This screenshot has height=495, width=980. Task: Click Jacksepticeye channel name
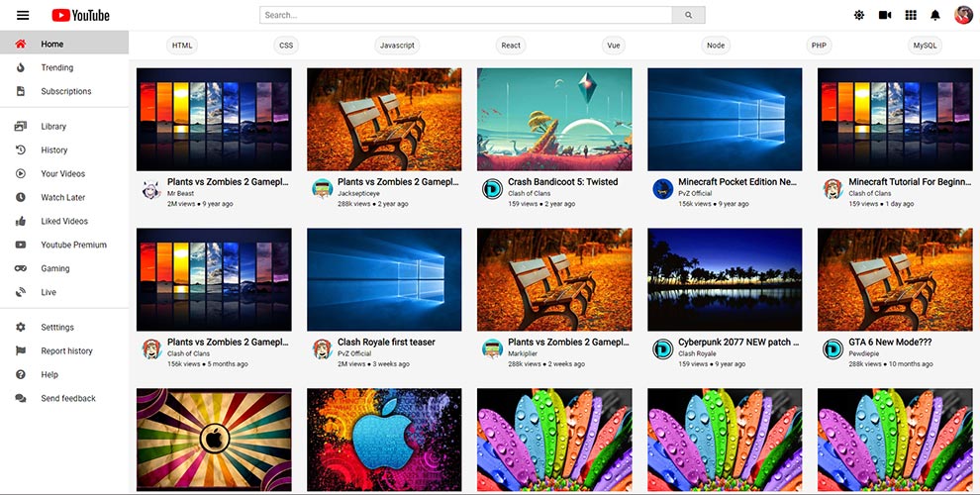(x=358, y=194)
